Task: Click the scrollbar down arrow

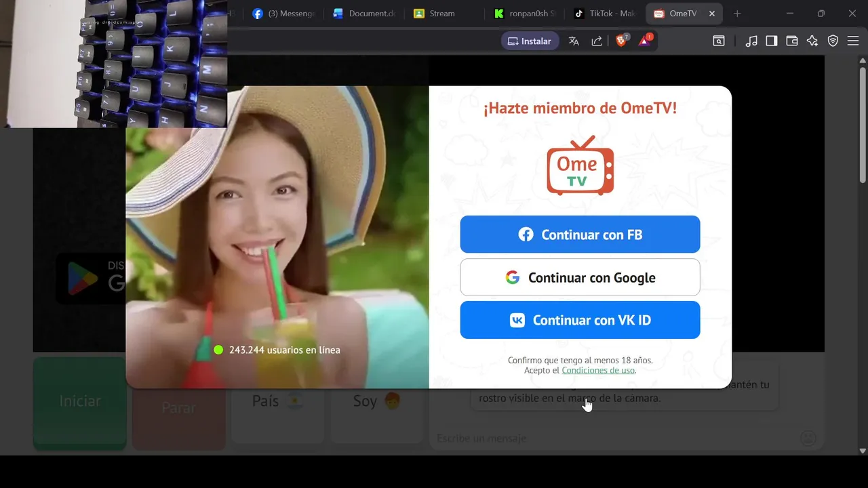Action: coord(863,450)
